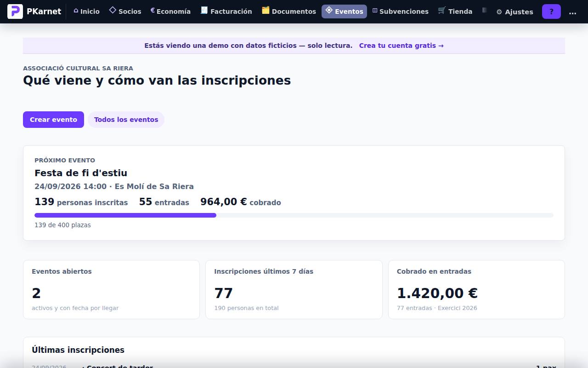Click the gear icon beside Ajustes

tap(499, 12)
